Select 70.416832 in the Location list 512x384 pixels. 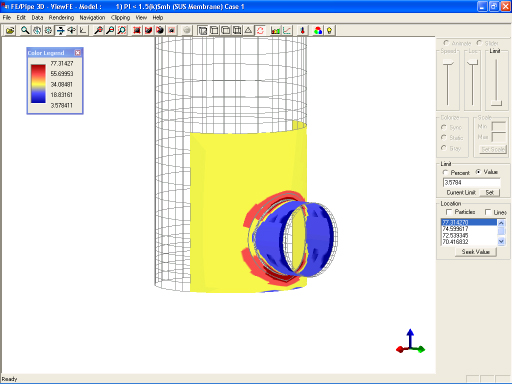[x=469, y=242]
